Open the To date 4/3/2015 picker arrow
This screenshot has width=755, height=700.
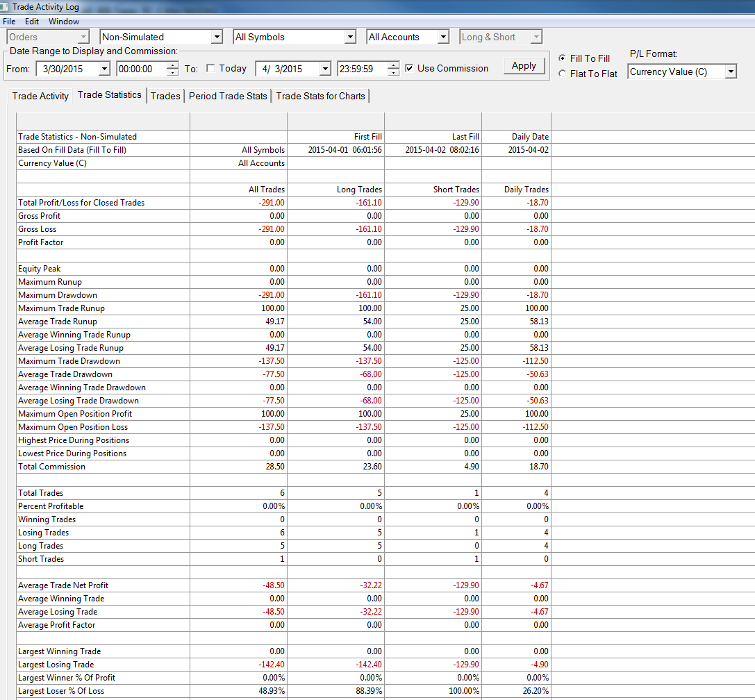point(326,69)
